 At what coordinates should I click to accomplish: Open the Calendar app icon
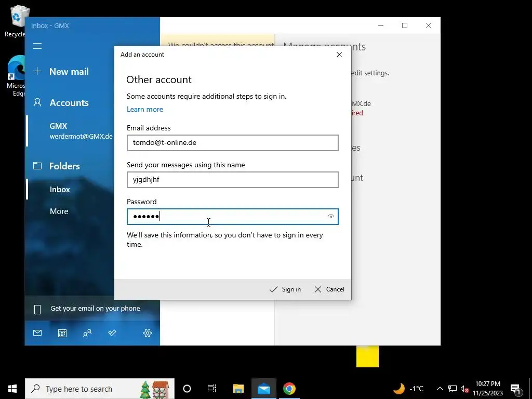[62, 333]
